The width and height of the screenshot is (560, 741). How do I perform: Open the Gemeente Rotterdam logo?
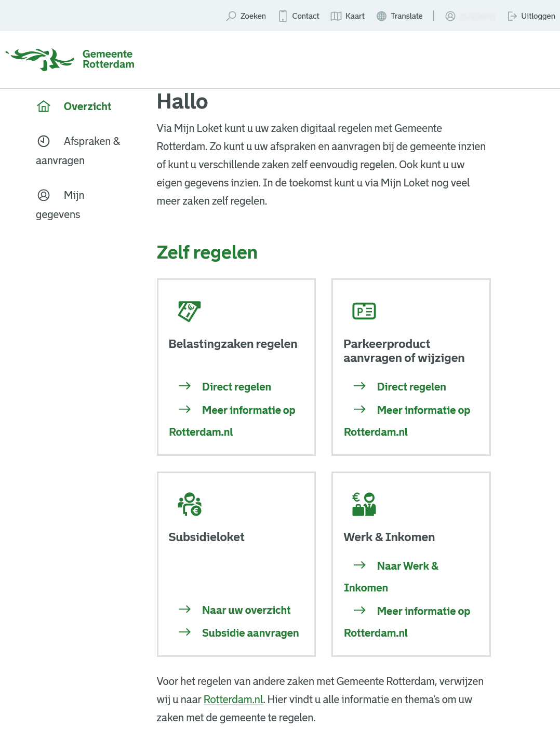[70, 59]
